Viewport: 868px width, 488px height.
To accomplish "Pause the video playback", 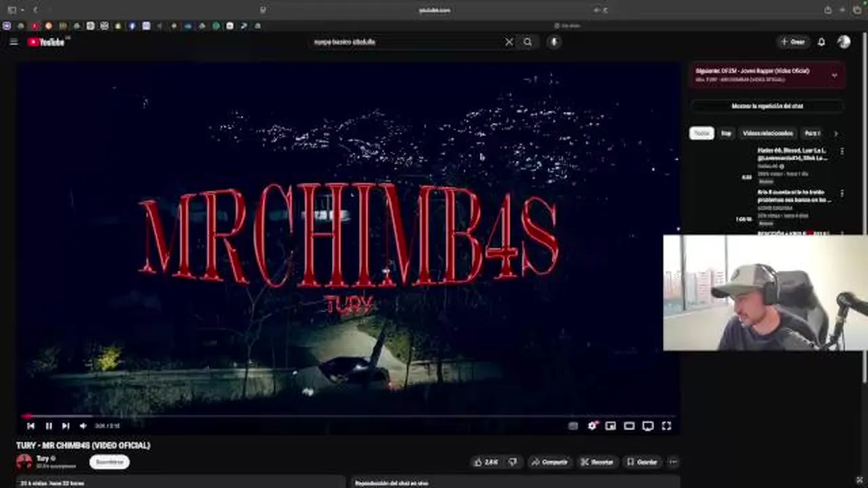I will tap(49, 426).
